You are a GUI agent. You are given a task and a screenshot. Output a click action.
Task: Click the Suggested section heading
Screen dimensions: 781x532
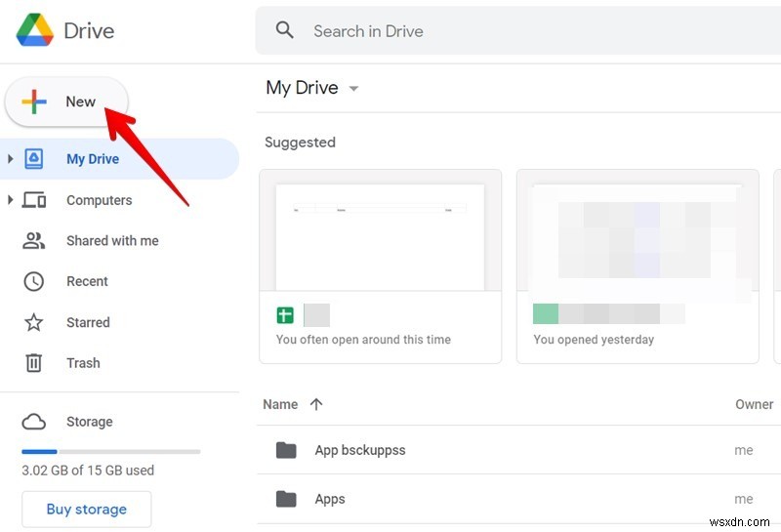point(300,143)
